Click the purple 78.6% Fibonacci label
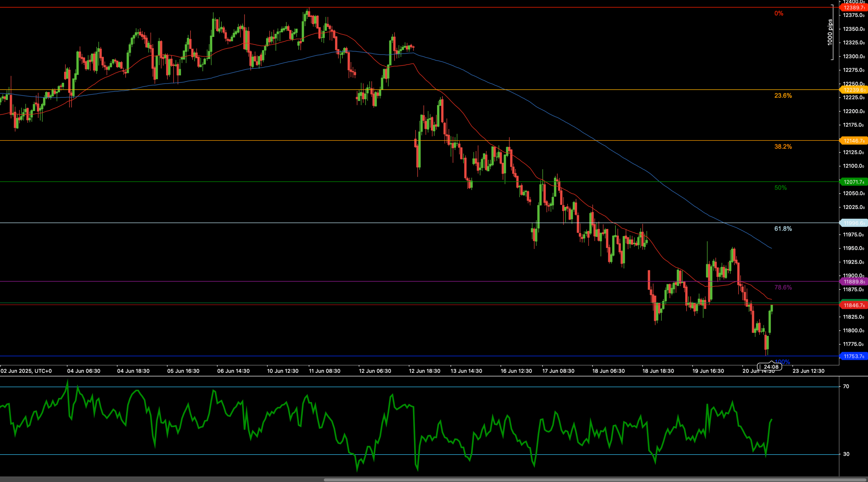 point(783,287)
